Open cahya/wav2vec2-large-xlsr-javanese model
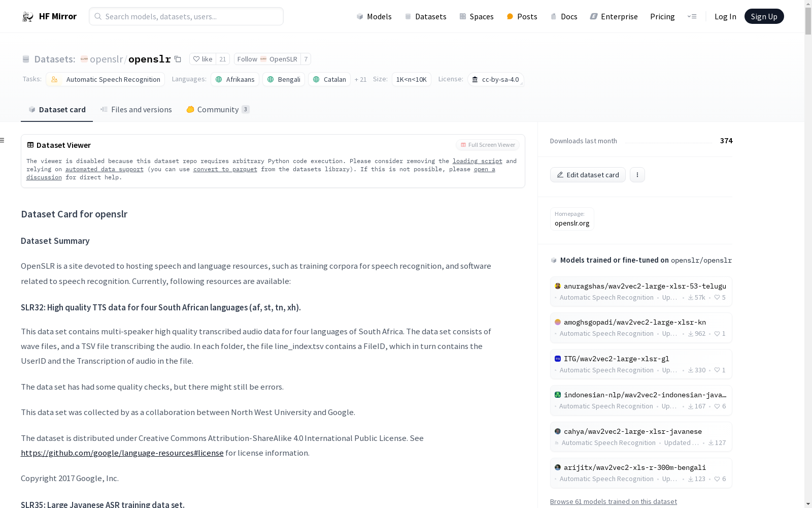Image resolution: width=812 pixels, height=508 pixels. (641, 437)
